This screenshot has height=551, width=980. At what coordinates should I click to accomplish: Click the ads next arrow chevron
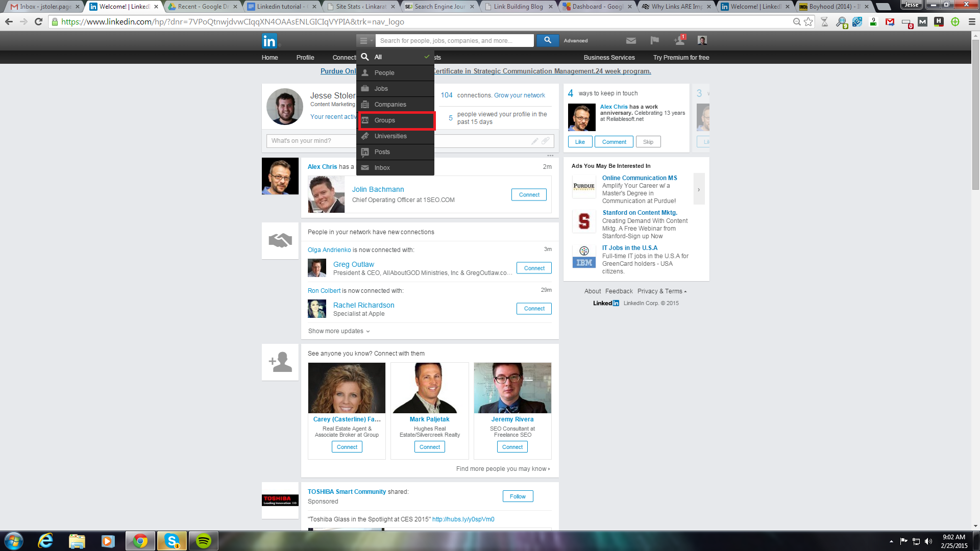click(699, 189)
